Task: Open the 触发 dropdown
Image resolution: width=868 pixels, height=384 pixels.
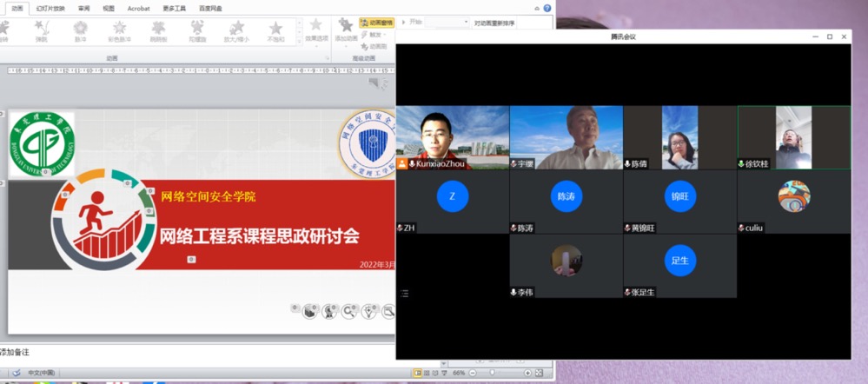Action: [375, 34]
